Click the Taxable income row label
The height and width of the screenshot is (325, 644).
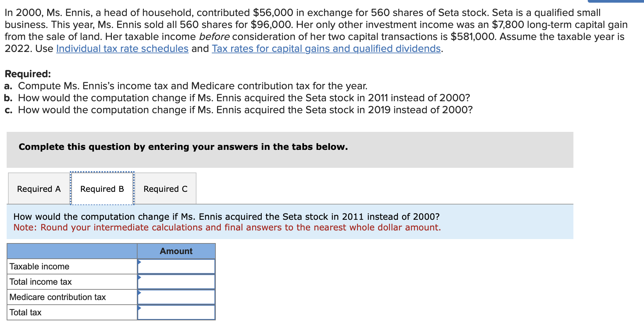39,266
